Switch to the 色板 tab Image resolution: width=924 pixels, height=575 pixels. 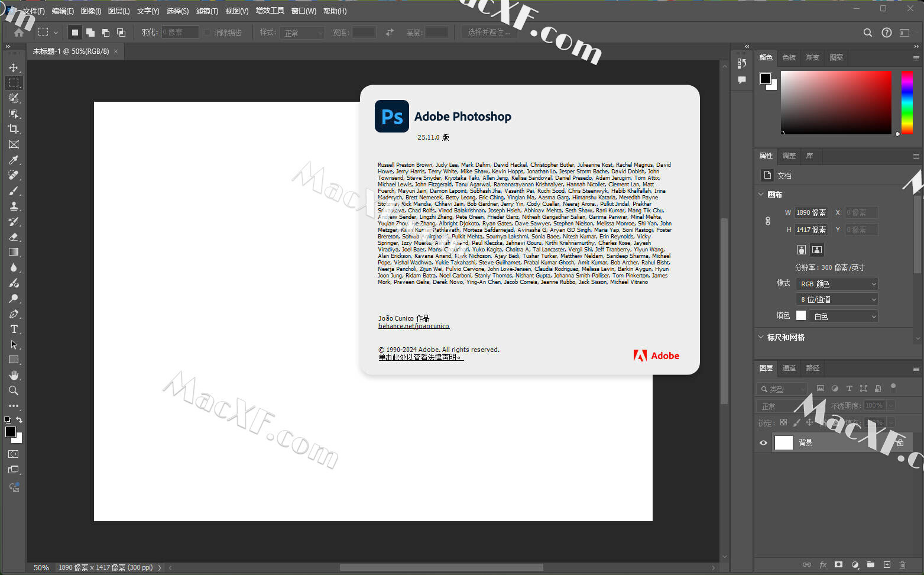[x=789, y=57]
